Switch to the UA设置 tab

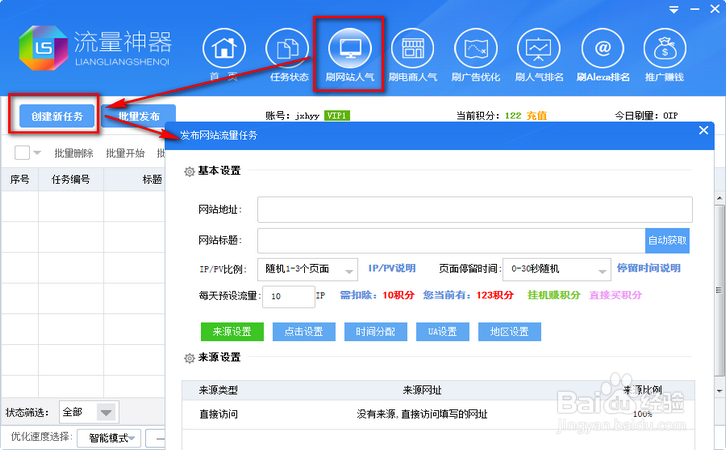[443, 331]
